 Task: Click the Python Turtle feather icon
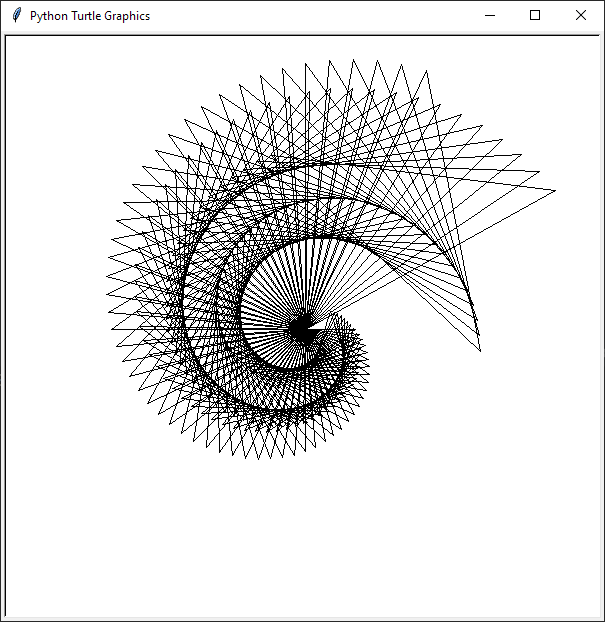(17, 15)
